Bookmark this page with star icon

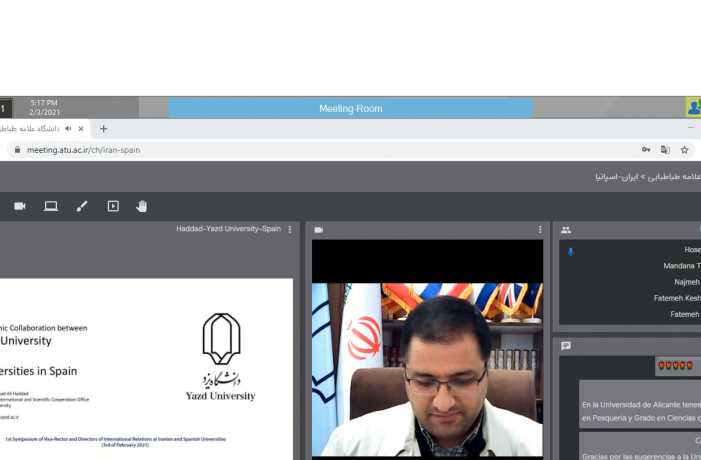[x=684, y=150]
